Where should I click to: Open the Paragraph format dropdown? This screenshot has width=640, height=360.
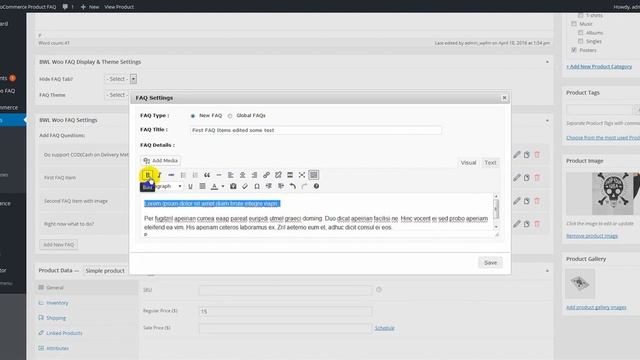pos(162,186)
